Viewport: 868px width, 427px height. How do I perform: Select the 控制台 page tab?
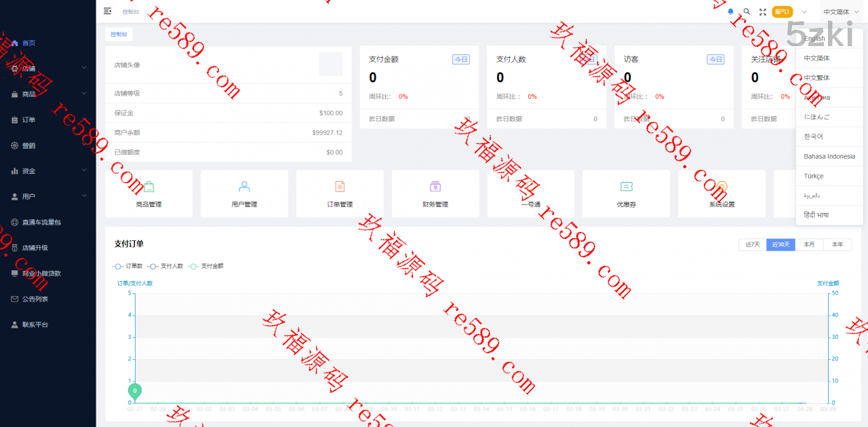click(119, 34)
